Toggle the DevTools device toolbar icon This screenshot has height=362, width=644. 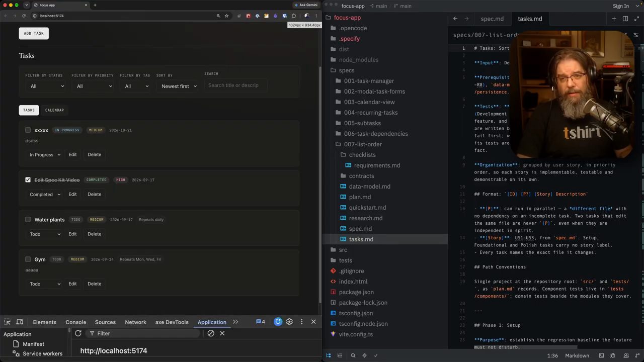[x=20, y=322]
